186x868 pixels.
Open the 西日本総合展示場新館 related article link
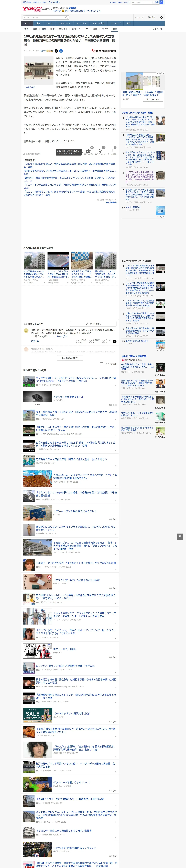click(69, 179)
